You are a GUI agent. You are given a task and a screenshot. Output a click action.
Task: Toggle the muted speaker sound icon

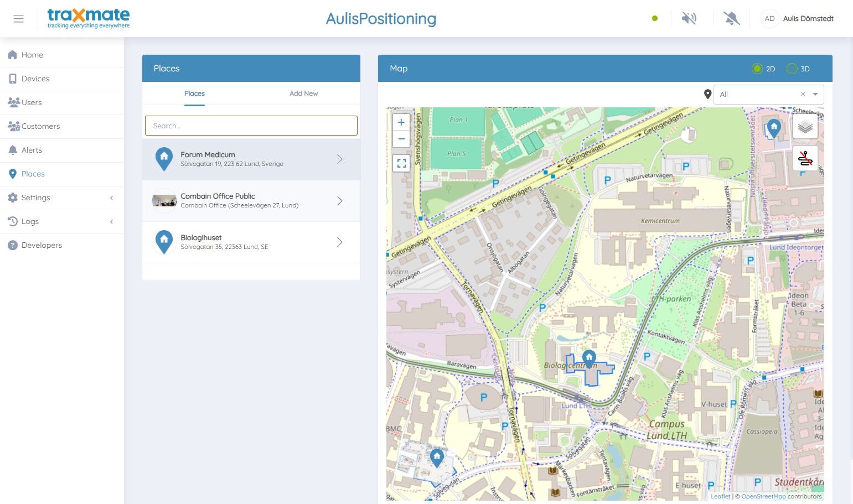tap(689, 18)
